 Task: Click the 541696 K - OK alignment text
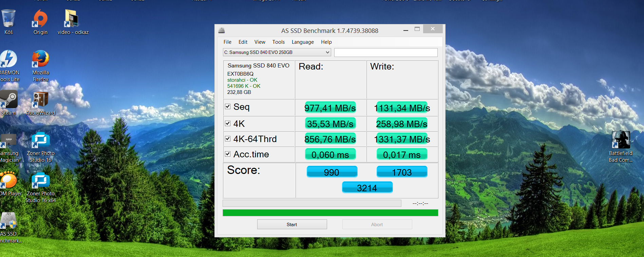(244, 86)
